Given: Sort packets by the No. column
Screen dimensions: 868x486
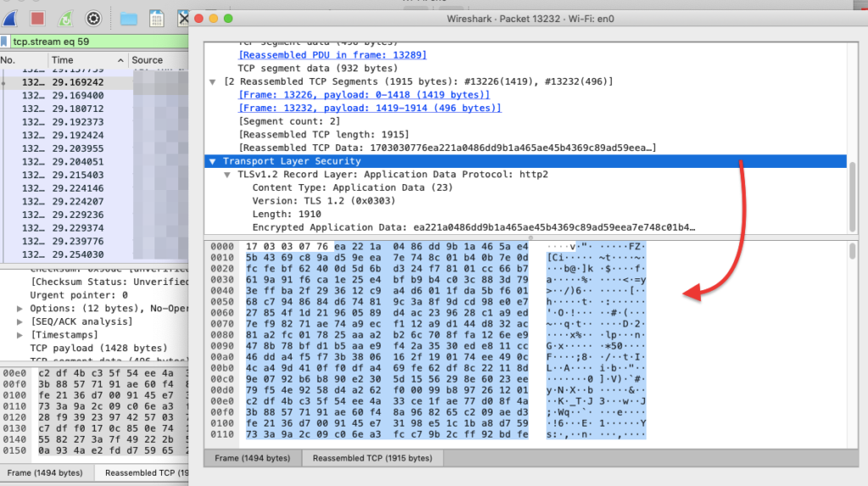Looking at the screenshot, I should click(8, 60).
